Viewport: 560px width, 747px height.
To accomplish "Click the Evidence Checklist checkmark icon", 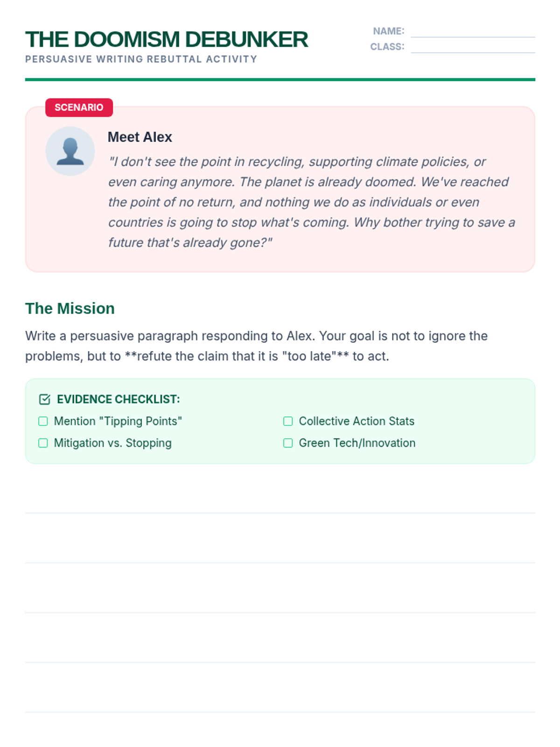I will point(44,399).
